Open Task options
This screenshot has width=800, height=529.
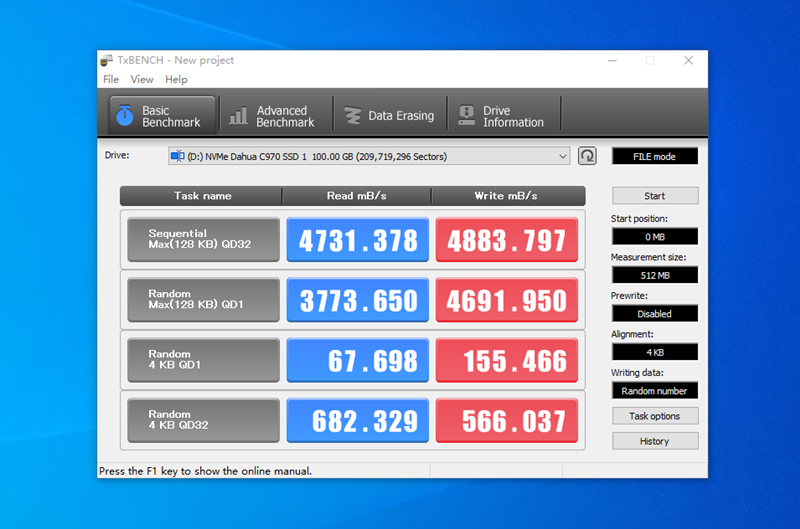(655, 416)
